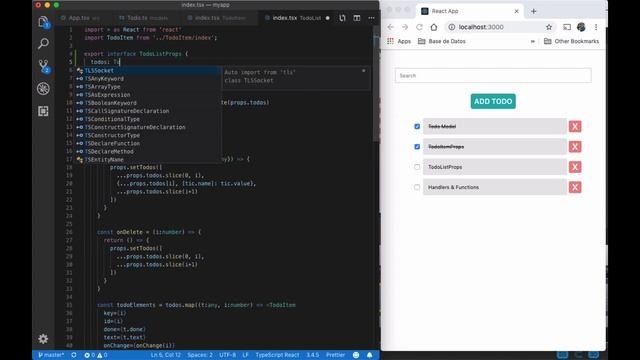The width and height of the screenshot is (640, 360).
Task: Open the editor More Actions menu
Action: click(371, 18)
